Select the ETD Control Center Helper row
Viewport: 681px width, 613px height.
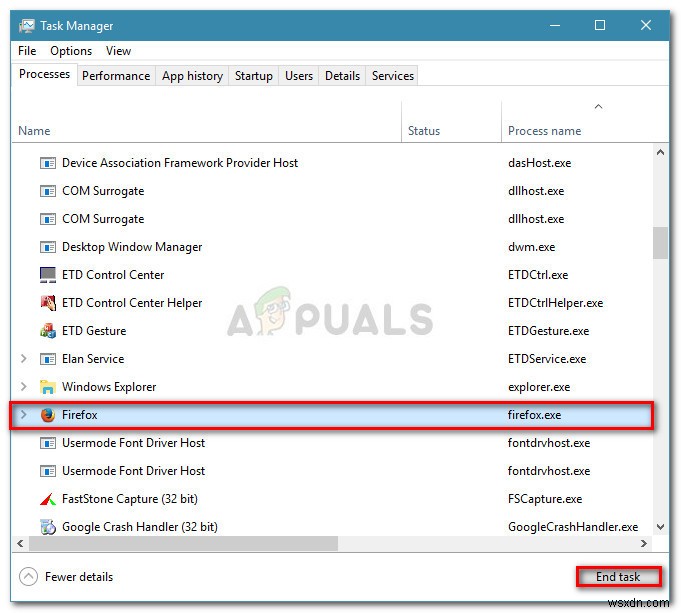[332, 303]
